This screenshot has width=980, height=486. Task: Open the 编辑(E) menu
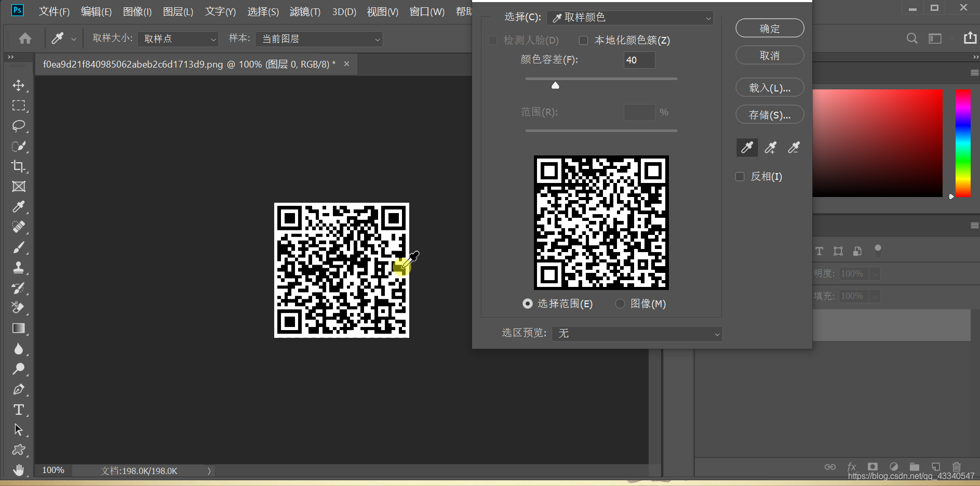click(x=96, y=11)
